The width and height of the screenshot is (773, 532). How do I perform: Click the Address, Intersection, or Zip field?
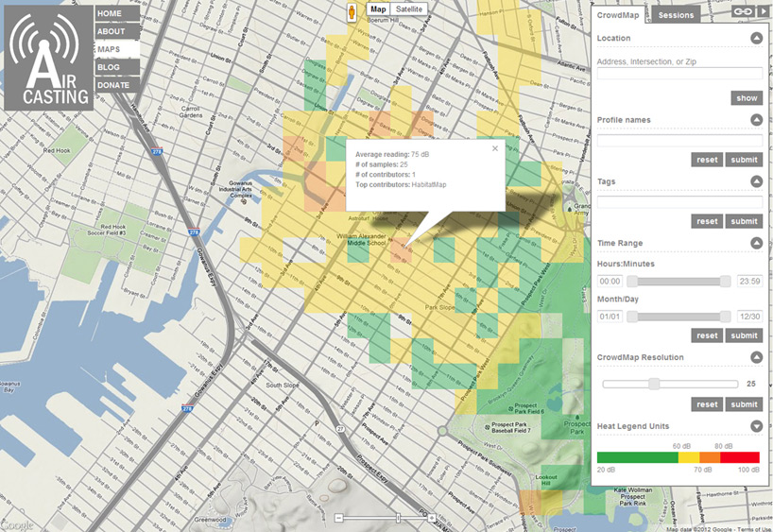679,74
